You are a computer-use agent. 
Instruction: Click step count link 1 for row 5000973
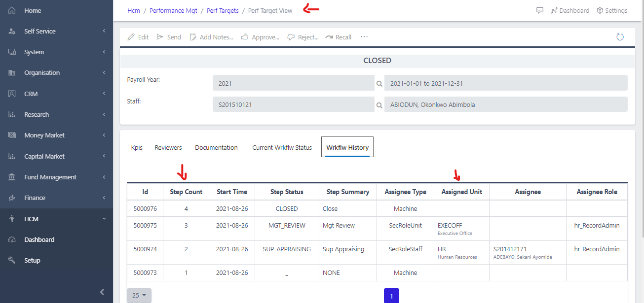pyautogui.click(x=186, y=272)
